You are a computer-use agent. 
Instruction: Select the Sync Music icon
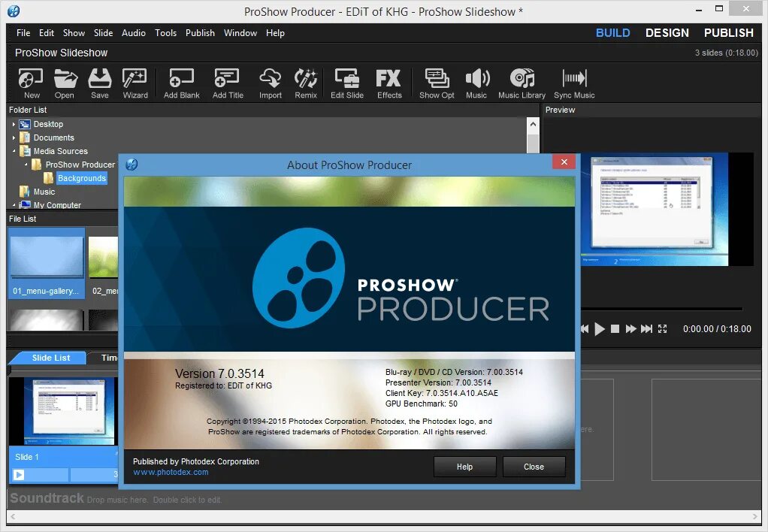[573, 83]
